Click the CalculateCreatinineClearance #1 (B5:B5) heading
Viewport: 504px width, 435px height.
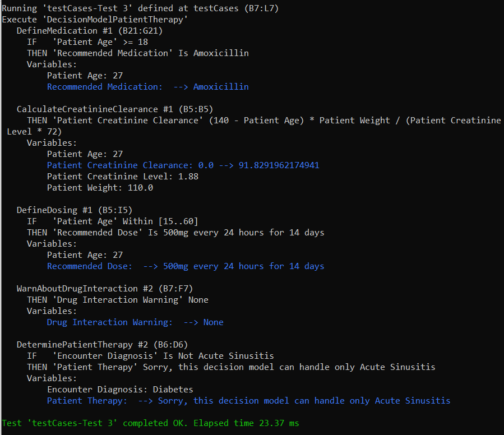[x=115, y=109]
